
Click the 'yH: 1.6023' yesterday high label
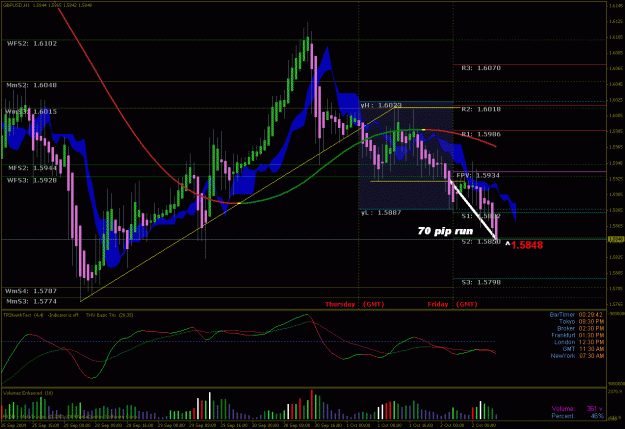pyautogui.click(x=381, y=105)
